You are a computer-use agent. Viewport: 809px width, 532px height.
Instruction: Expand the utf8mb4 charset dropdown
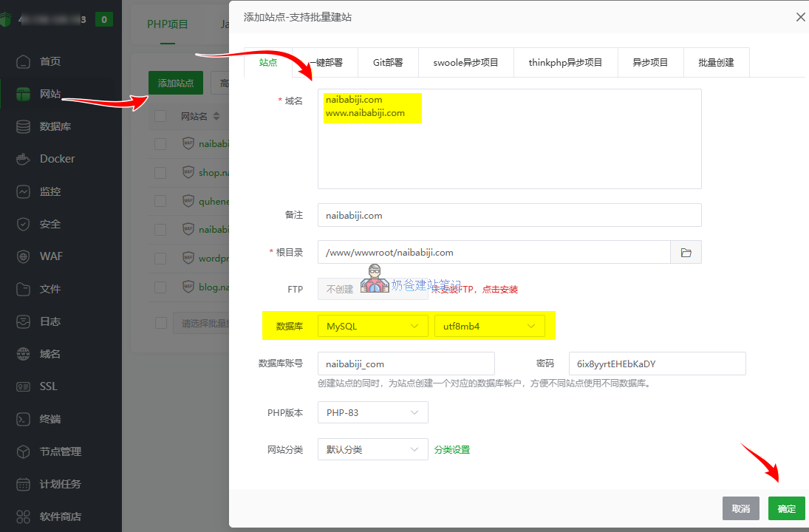tap(489, 325)
